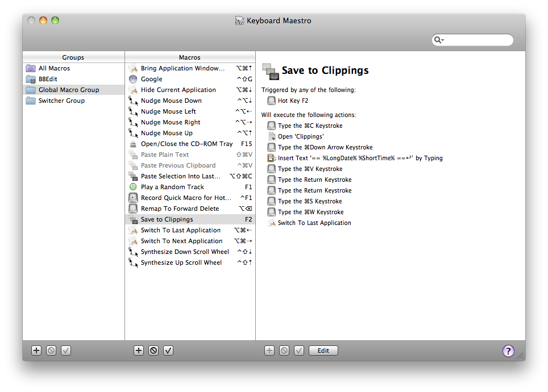The image size is (548, 392).
Task: Click the Record Quick Macro key icon
Action: coord(133,198)
